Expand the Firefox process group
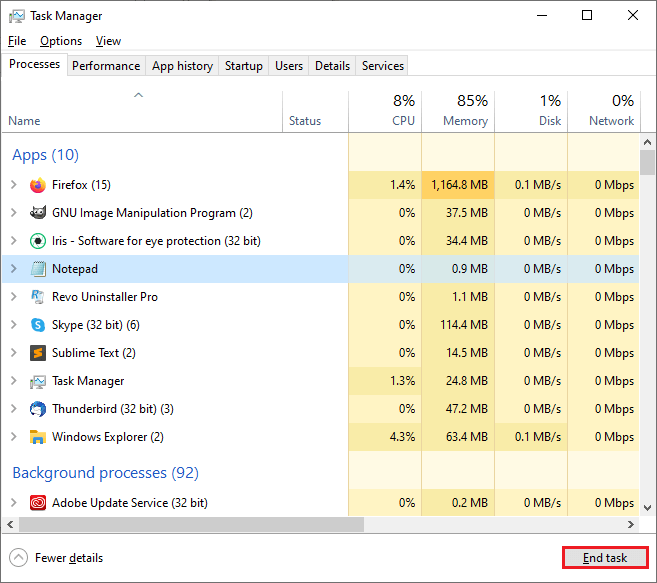Screen dimensions: 657x583 14,185
